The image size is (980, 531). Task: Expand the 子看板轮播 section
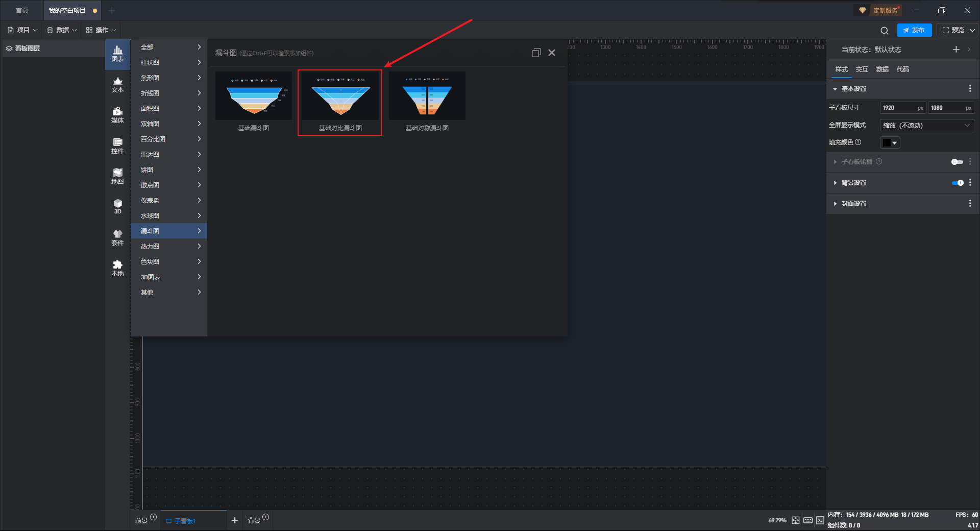coord(835,162)
